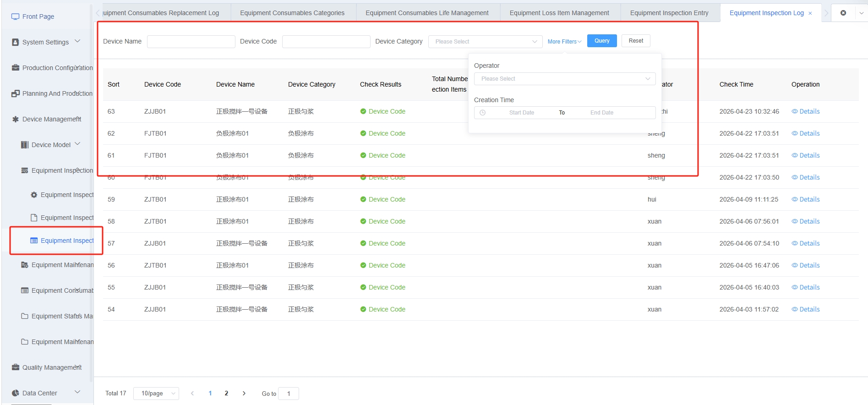
Task: Click the Reset button
Action: tap(636, 41)
